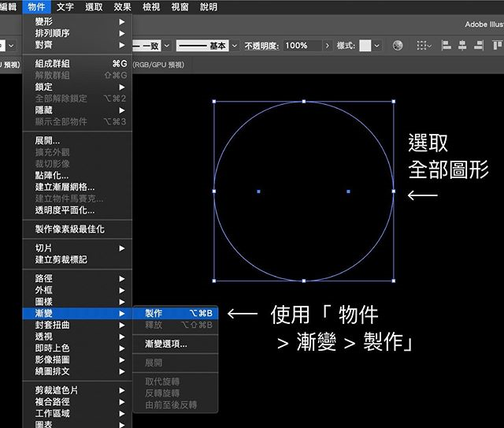Click the bounding box top-right handle
504x428 pixels.
pyautogui.click(x=394, y=102)
